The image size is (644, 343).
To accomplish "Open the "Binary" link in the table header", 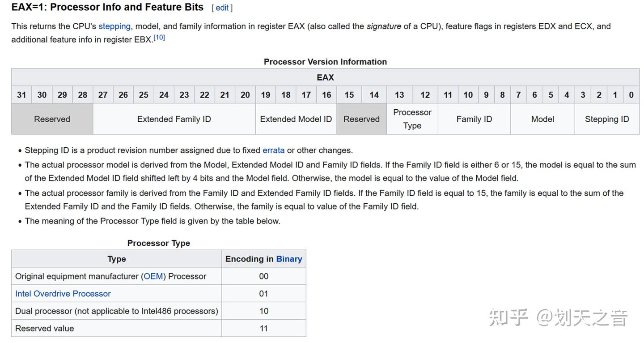I will [289, 259].
